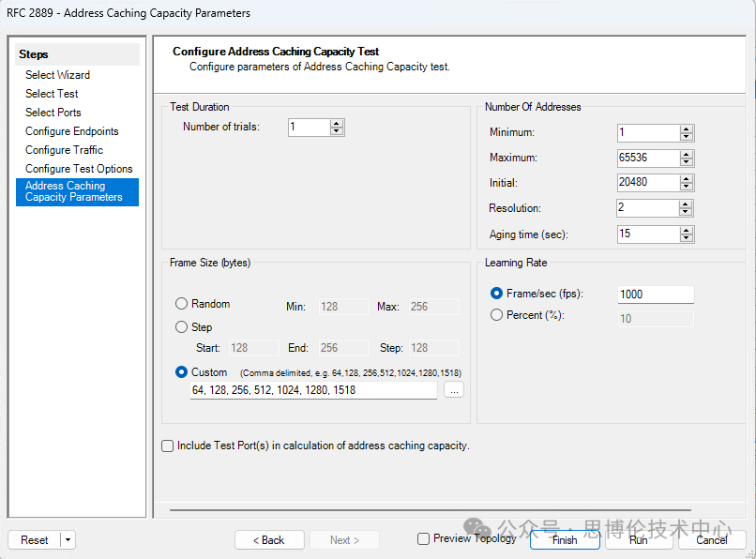Jump to Configure Test Options step
This screenshot has height=559, width=756.
pyautogui.click(x=79, y=169)
